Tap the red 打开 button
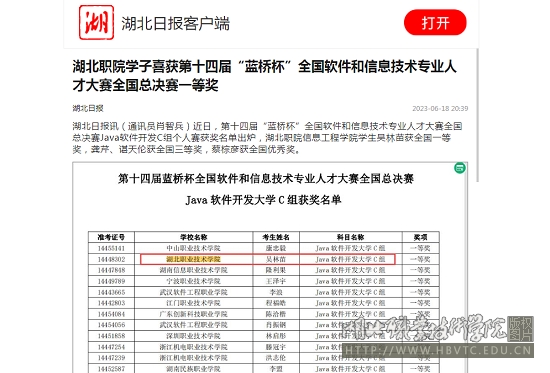The image size is (550, 373). pos(435,23)
